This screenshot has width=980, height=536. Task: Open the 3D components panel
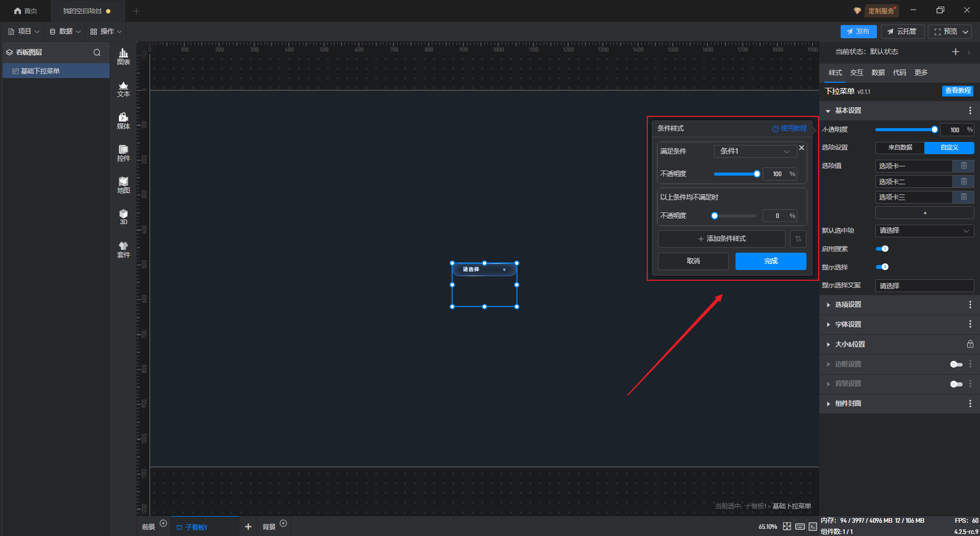click(124, 217)
